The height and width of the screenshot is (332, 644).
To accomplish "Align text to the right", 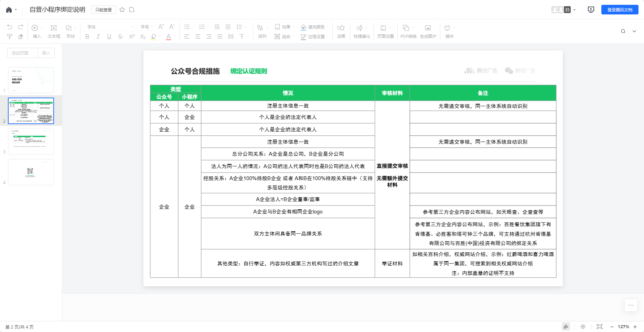I will [x=209, y=36].
